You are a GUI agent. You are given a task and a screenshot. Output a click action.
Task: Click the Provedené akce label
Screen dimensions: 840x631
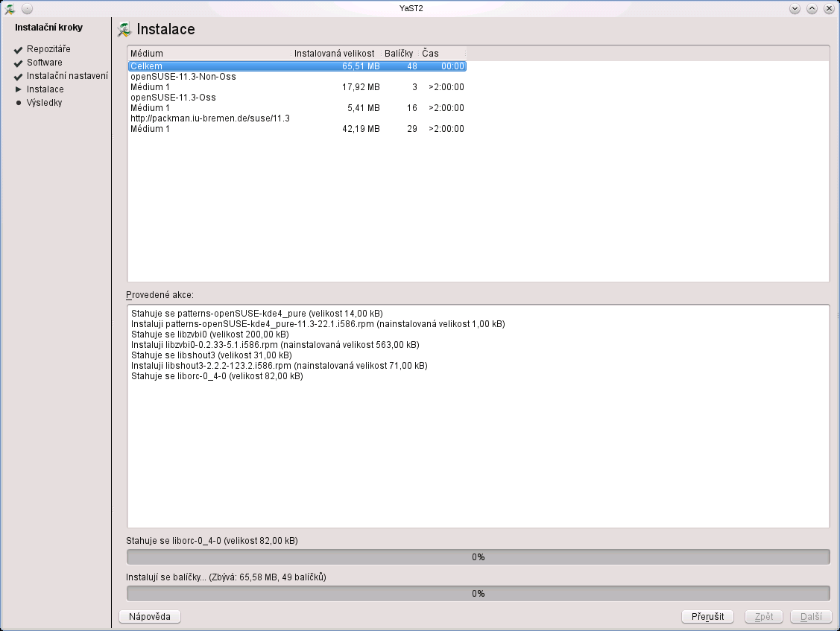click(160, 295)
